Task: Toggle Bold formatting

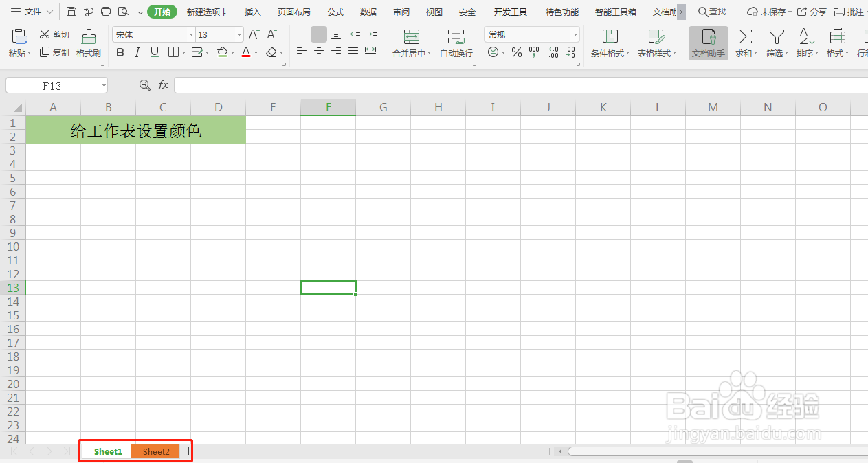Action: pos(120,52)
